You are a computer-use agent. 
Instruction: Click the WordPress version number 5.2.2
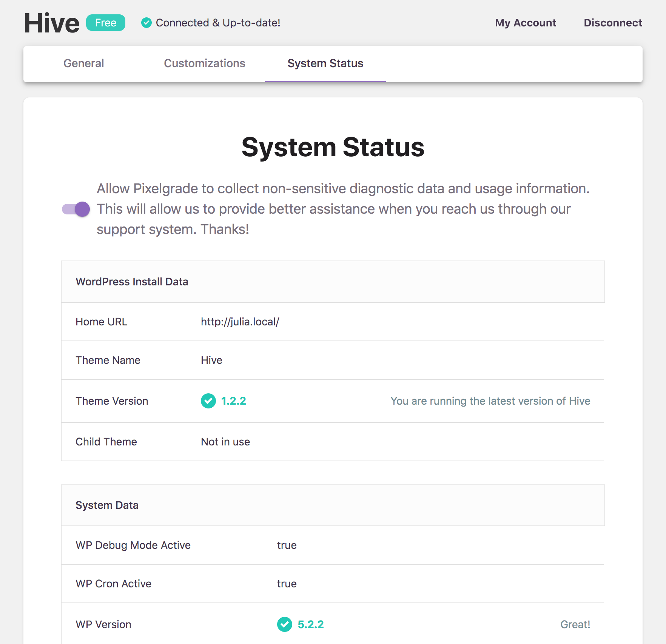pyautogui.click(x=310, y=624)
